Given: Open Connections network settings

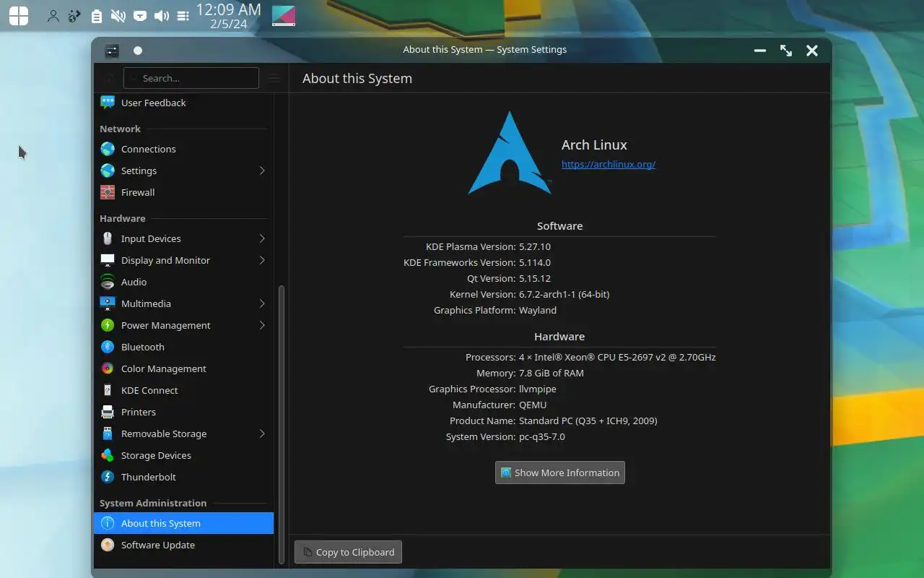Looking at the screenshot, I should 183,149.
